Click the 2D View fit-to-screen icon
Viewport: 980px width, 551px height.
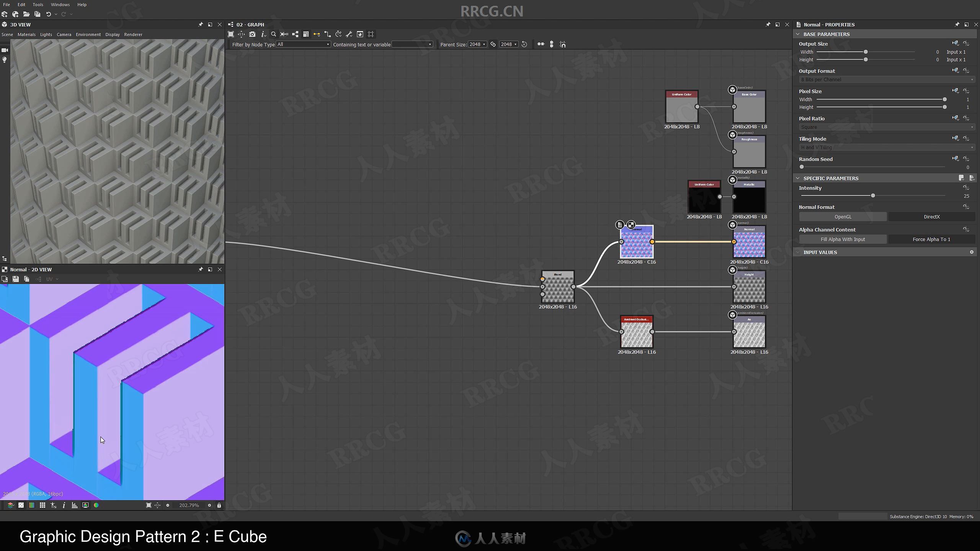147,505
